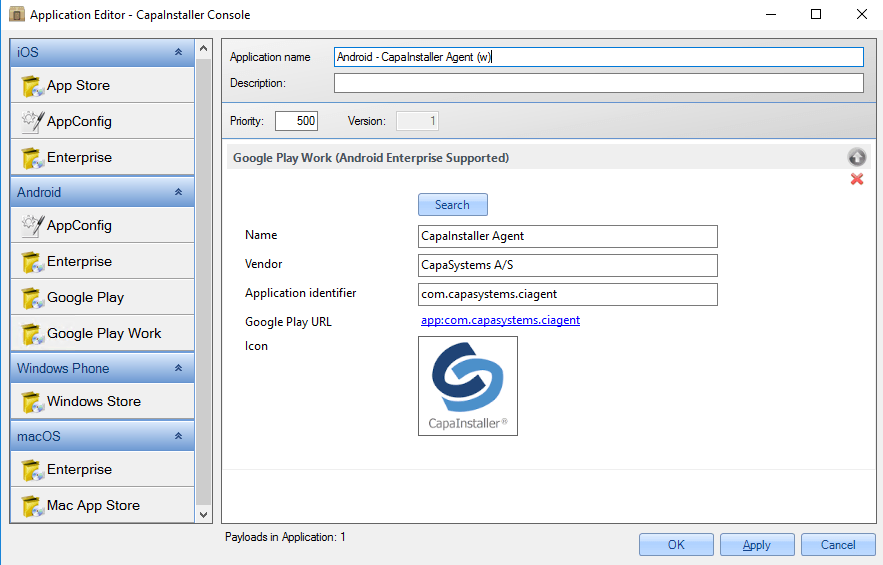Viewport: 883px width, 565px height.
Task: Select Windows Store payload
Action: [x=102, y=401]
